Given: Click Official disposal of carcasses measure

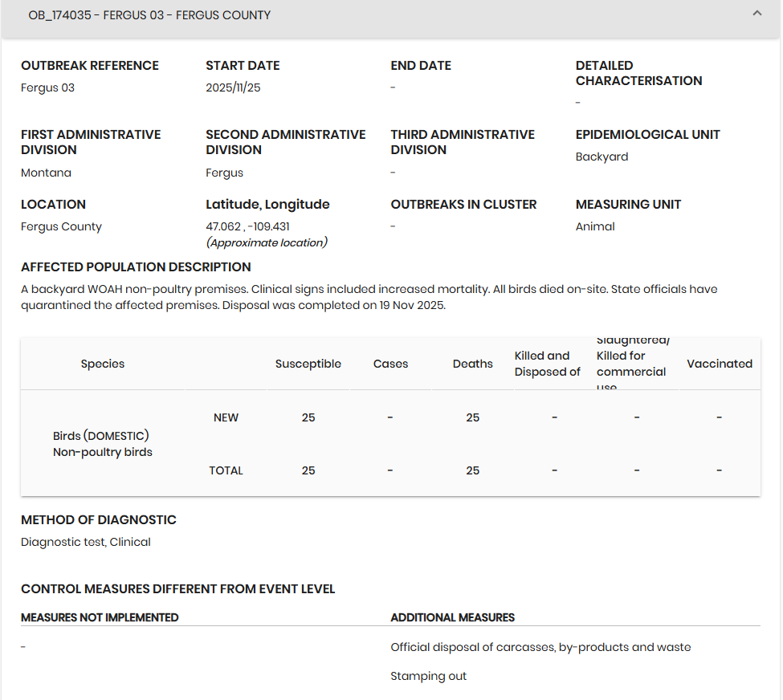Looking at the screenshot, I should click(540, 647).
